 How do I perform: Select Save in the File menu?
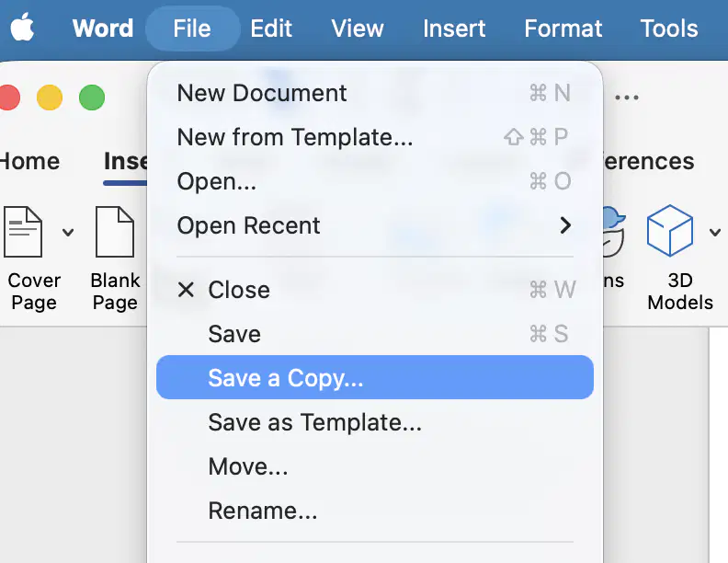[375, 334]
